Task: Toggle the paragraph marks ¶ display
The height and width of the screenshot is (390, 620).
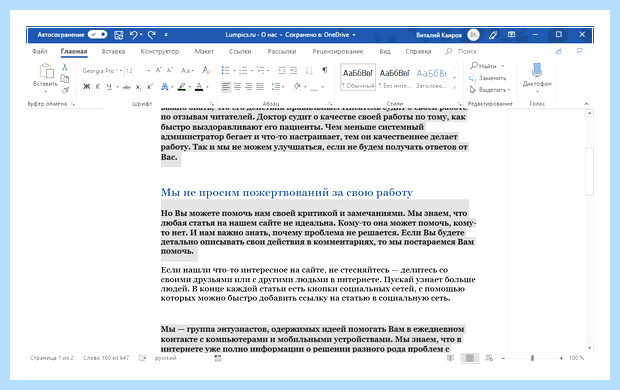Action: [x=325, y=70]
